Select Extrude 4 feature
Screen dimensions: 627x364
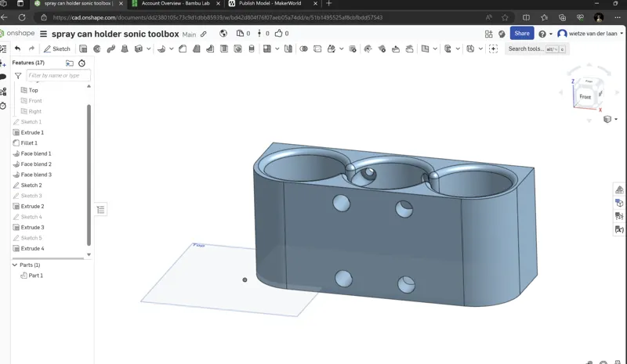tap(32, 248)
